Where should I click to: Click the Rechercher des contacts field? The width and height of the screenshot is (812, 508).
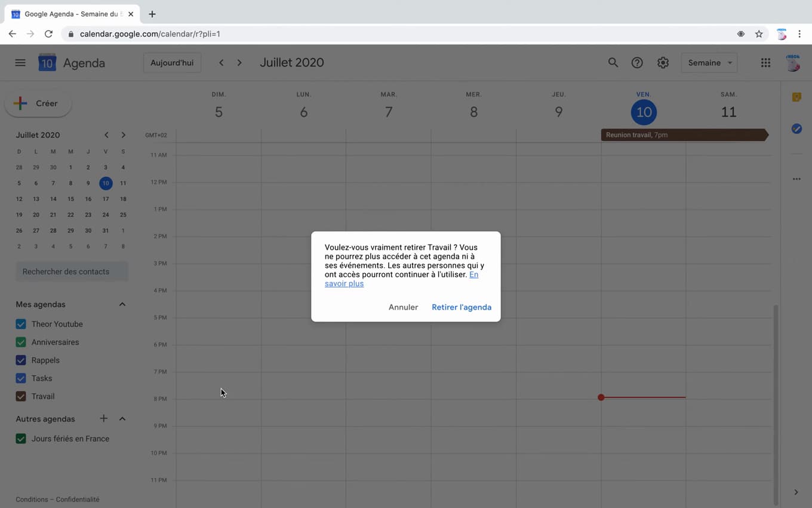point(72,271)
